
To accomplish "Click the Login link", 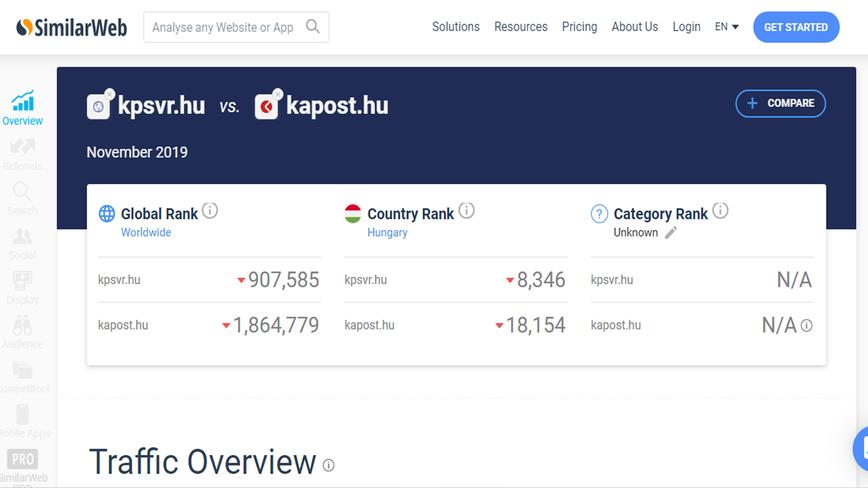I will pos(686,27).
